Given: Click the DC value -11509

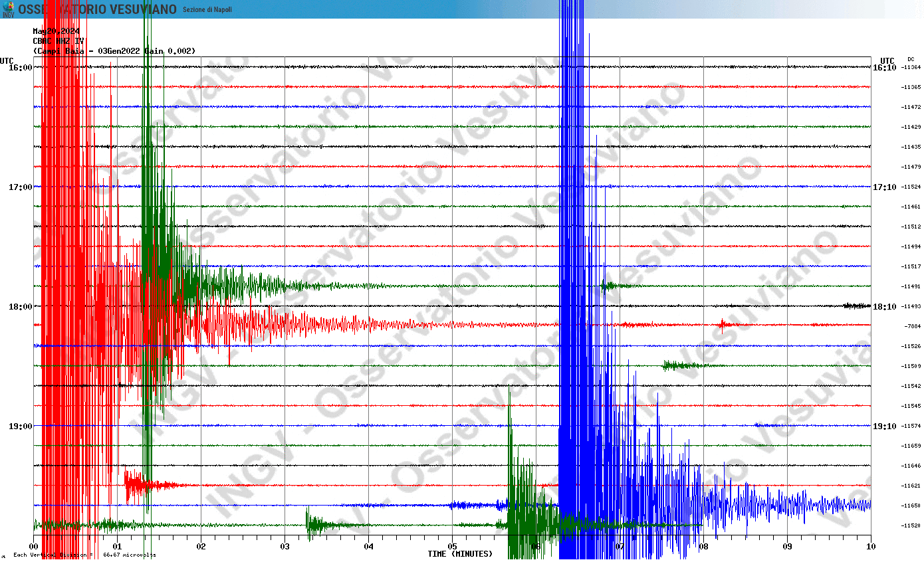Looking at the screenshot, I should click(911, 366).
